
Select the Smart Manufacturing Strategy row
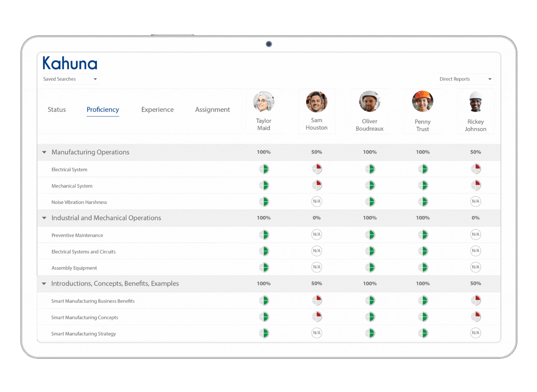(x=269, y=333)
